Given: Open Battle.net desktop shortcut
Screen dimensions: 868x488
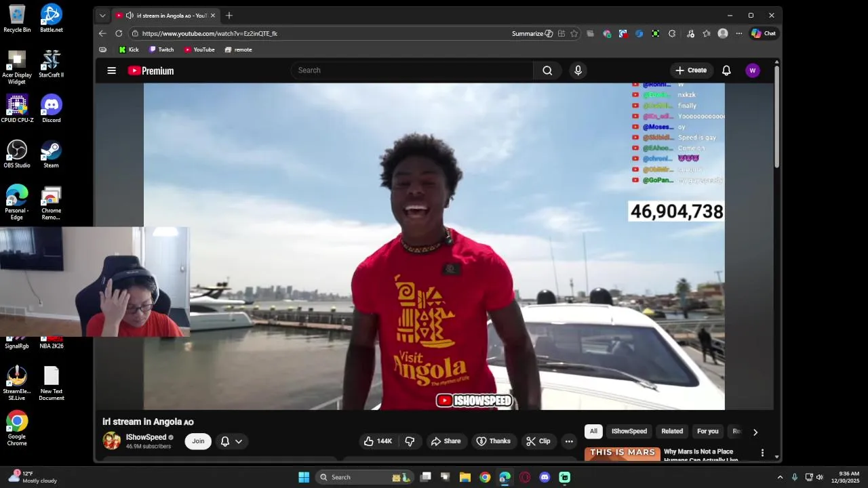Looking at the screenshot, I should point(52,18).
